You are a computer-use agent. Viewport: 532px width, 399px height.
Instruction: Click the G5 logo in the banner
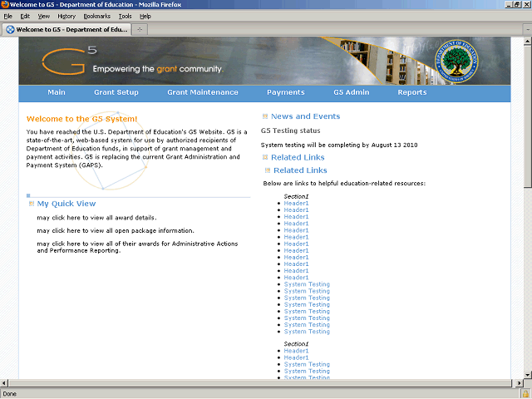[70, 61]
